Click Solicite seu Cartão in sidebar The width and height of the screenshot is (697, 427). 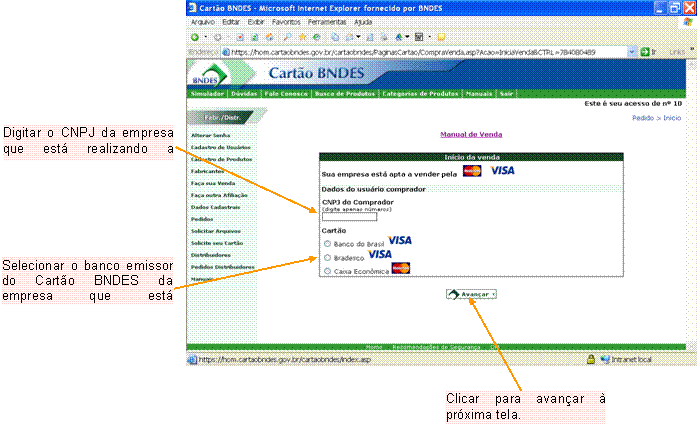[x=217, y=243]
